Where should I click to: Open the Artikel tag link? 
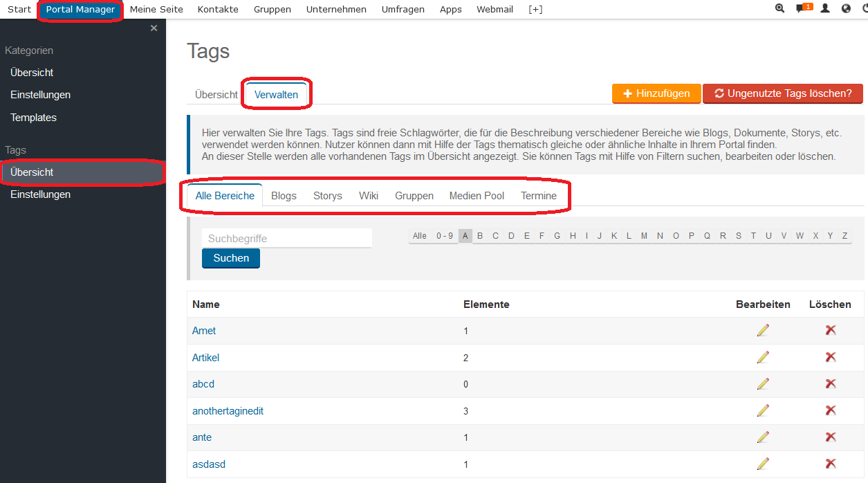click(x=205, y=358)
